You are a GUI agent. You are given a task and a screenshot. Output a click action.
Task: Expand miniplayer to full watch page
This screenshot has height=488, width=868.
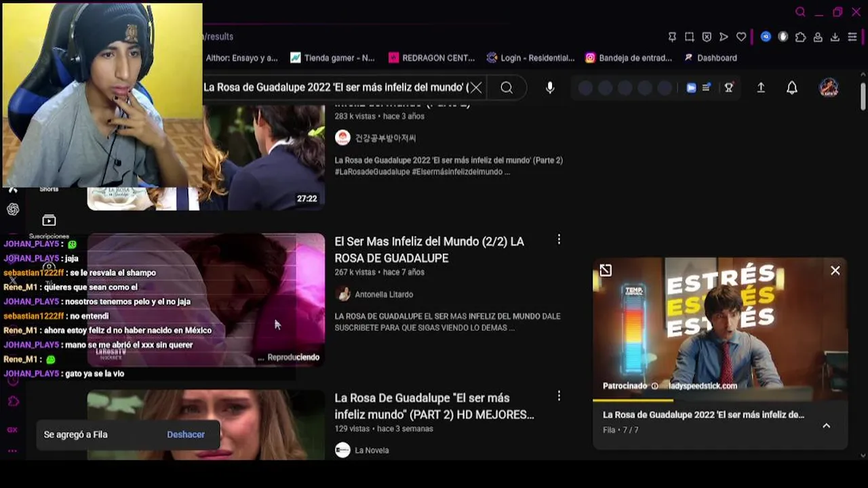606,270
